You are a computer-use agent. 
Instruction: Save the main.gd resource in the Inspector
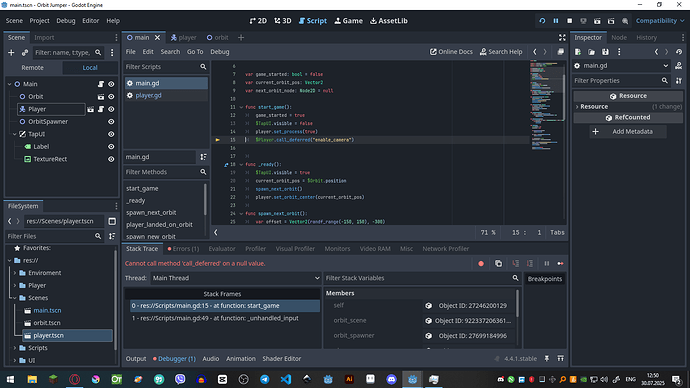point(605,52)
